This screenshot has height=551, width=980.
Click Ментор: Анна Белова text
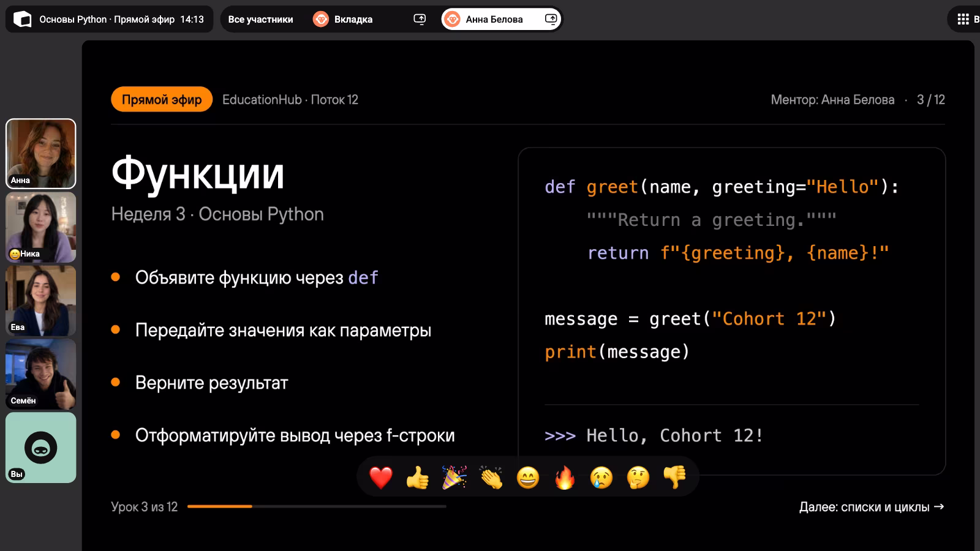(832, 100)
